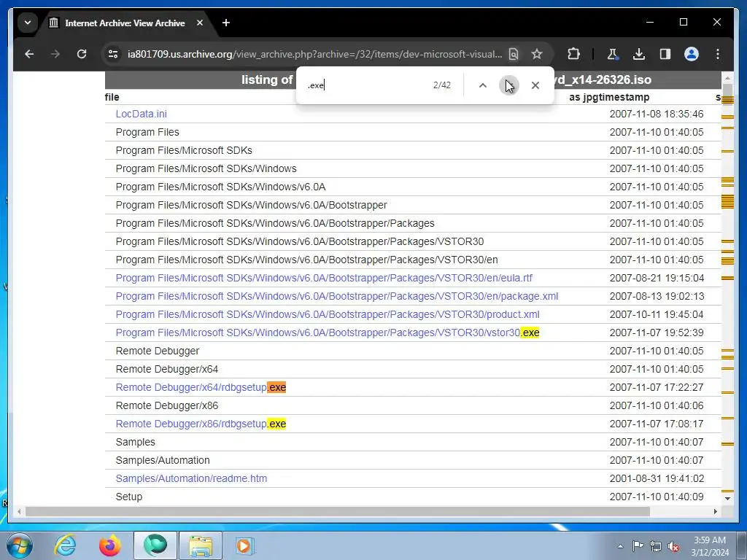Screen dimensions: 747x560
Task: Open the Windows Start menu
Action: coord(20,545)
